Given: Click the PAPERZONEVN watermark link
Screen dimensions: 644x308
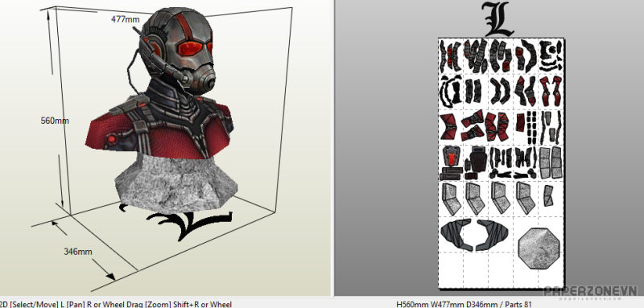Looking at the screenshot, I should tap(591, 291).
